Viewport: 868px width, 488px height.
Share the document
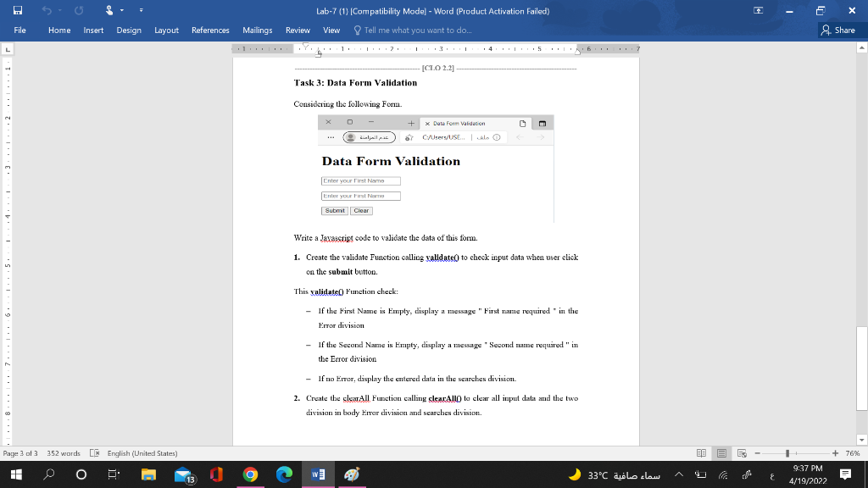[838, 30]
